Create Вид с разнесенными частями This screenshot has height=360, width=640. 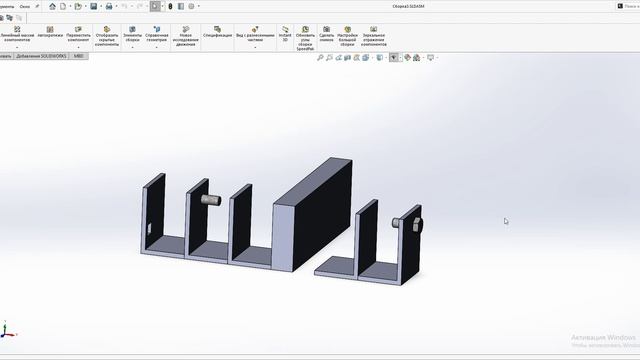[x=255, y=34]
